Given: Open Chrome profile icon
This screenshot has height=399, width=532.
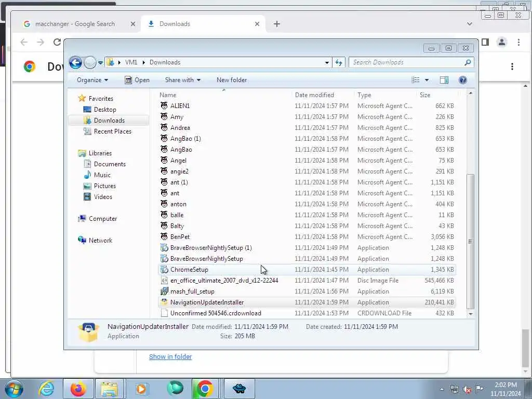Looking at the screenshot, I should point(502,42).
